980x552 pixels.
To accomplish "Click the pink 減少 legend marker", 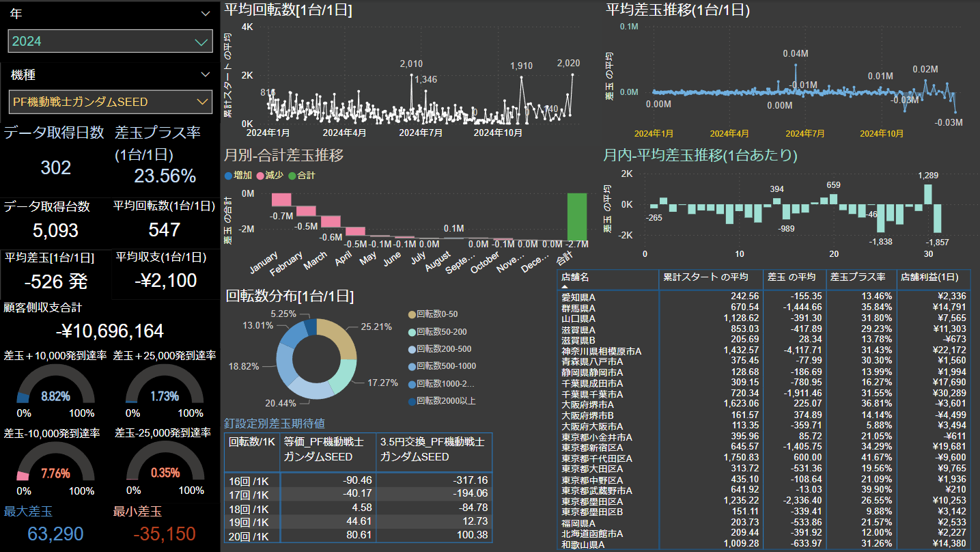I will pyautogui.click(x=260, y=176).
